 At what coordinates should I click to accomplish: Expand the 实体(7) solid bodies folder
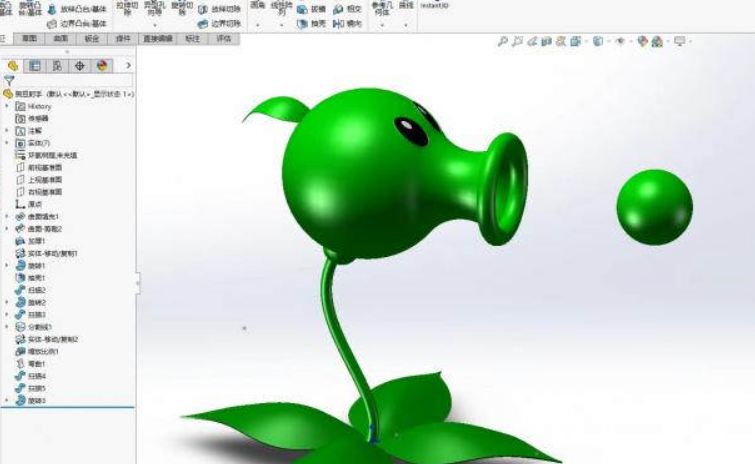point(7,143)
